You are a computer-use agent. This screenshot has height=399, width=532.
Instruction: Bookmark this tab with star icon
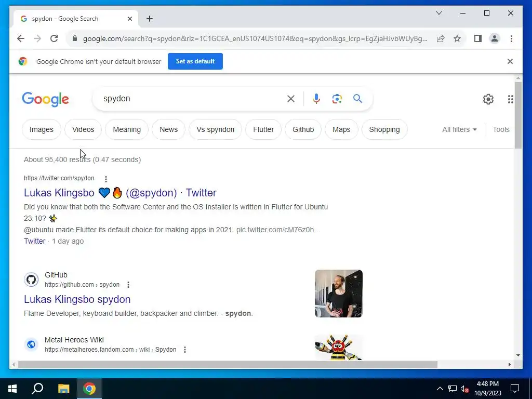(x=457, y=38)
